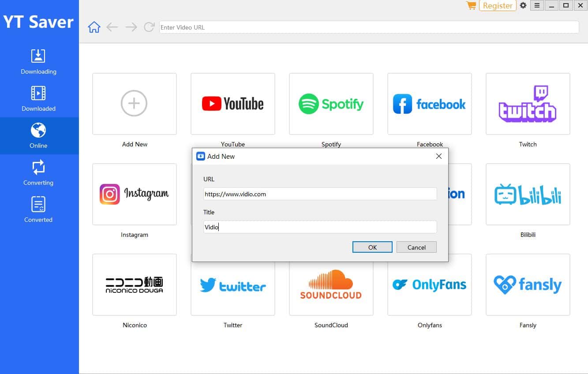Image resolution: width=588 pixels, height=374 pixels.
Task: Select the Downloaded section
Action: pos(38,99)
